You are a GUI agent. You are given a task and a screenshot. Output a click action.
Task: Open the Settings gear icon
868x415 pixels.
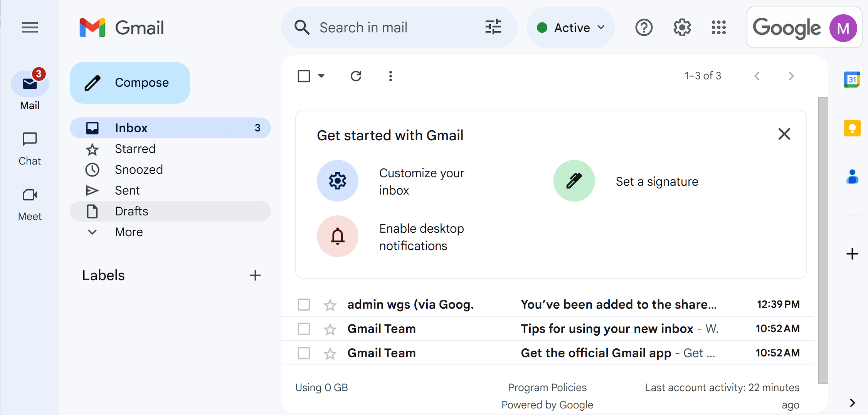point(681,27)
